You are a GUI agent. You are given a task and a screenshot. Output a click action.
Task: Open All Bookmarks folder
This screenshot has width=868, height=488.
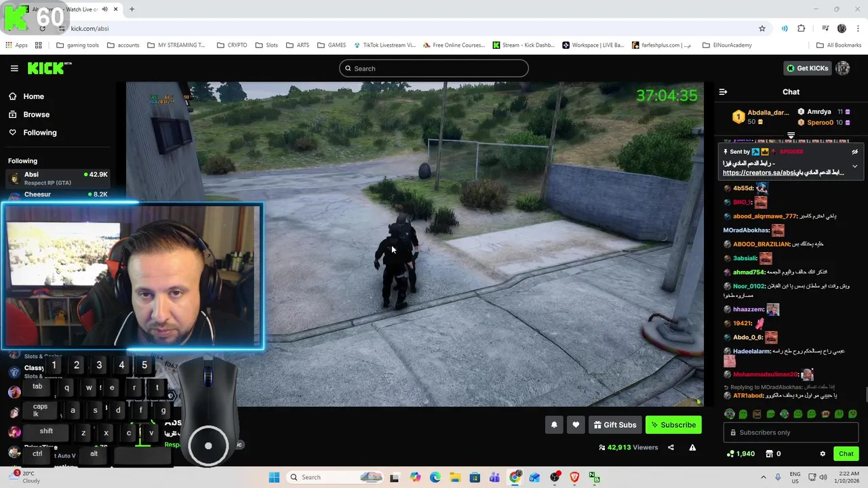click(x=839, y=45)
